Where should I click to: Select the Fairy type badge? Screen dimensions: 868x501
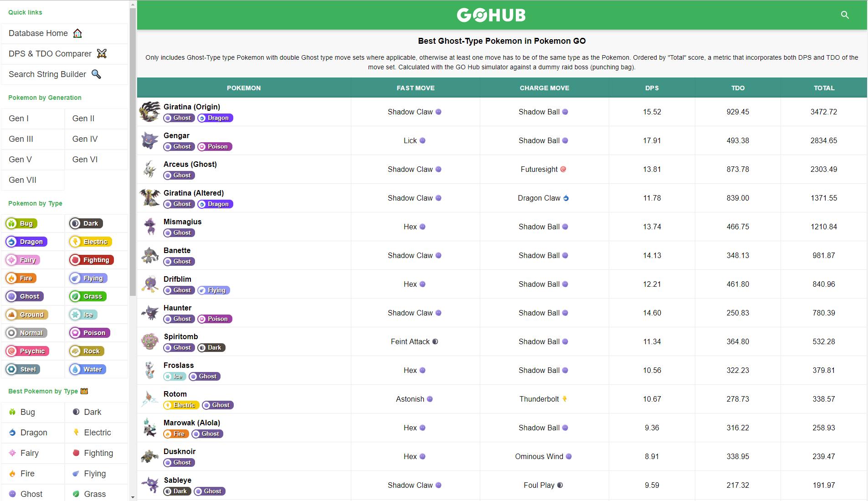click(x=23, y=260)
